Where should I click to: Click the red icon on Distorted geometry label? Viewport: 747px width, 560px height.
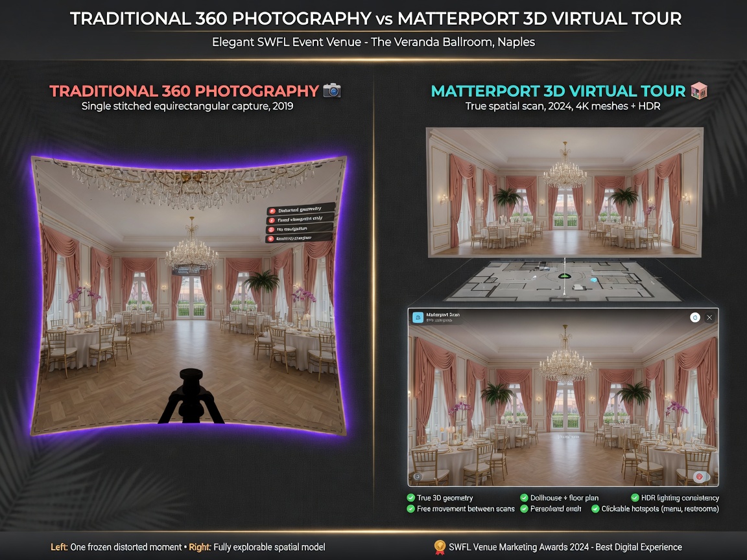click(272, 211)
